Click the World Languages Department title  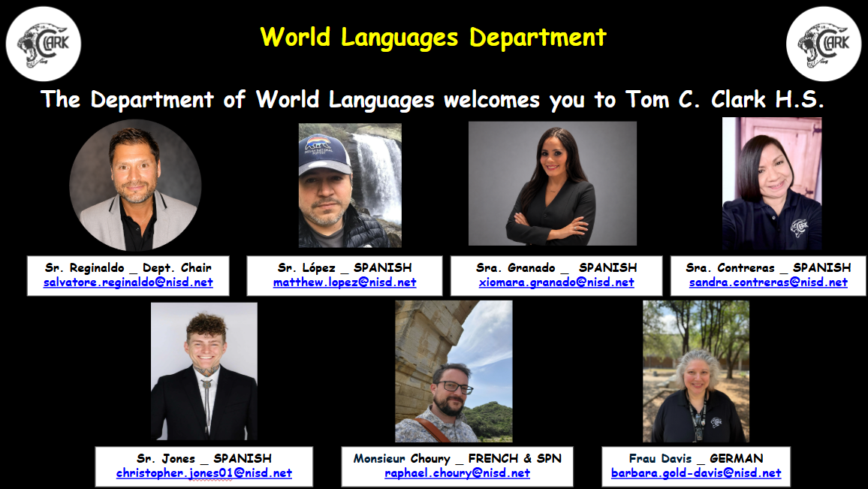(433, 38)
